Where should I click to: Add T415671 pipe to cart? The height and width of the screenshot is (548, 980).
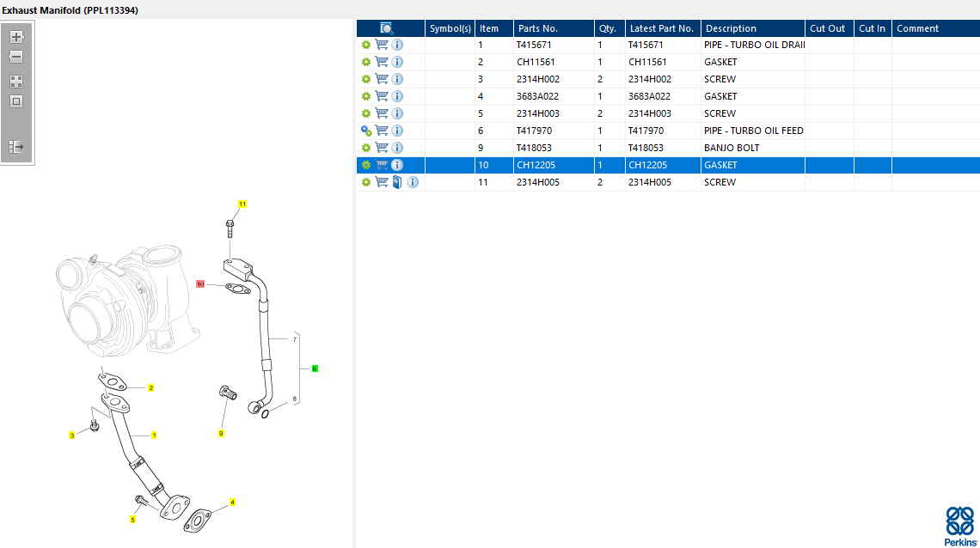pos(381,45)
